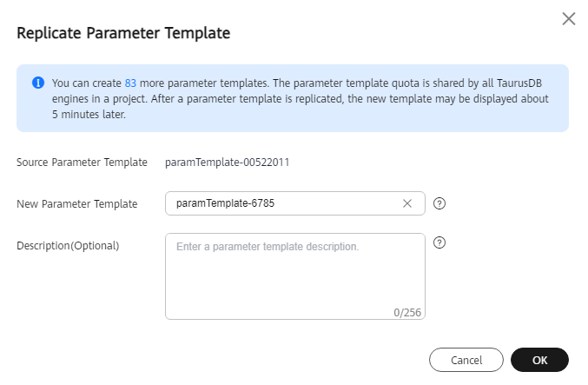Click the Replicate Parameter Template dialog title
This screenshot has width=588, height=385.
point(123,33)
